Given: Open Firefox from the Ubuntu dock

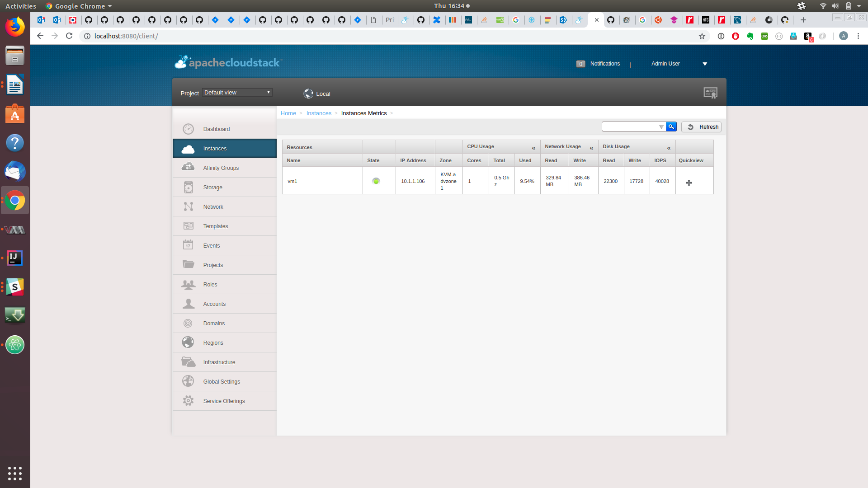Looking at the screenshot, I should click(15, 27).
